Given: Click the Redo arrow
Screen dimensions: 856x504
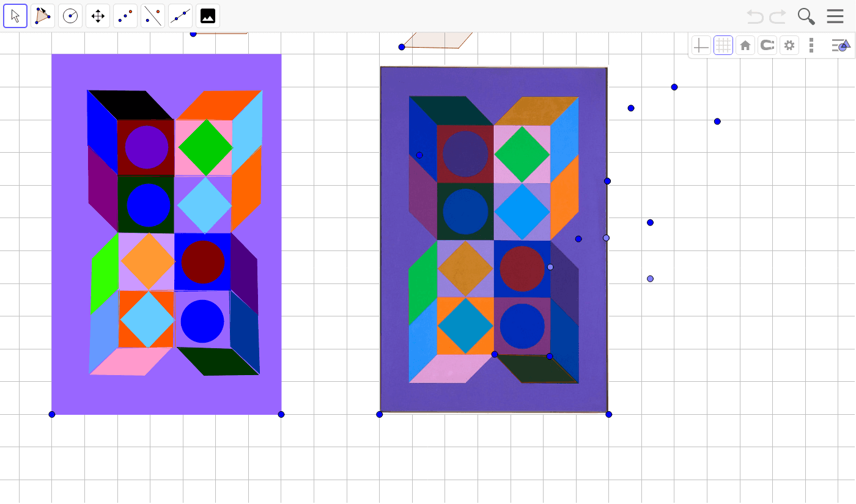Looking at the screenshot, I should (778, 16).
